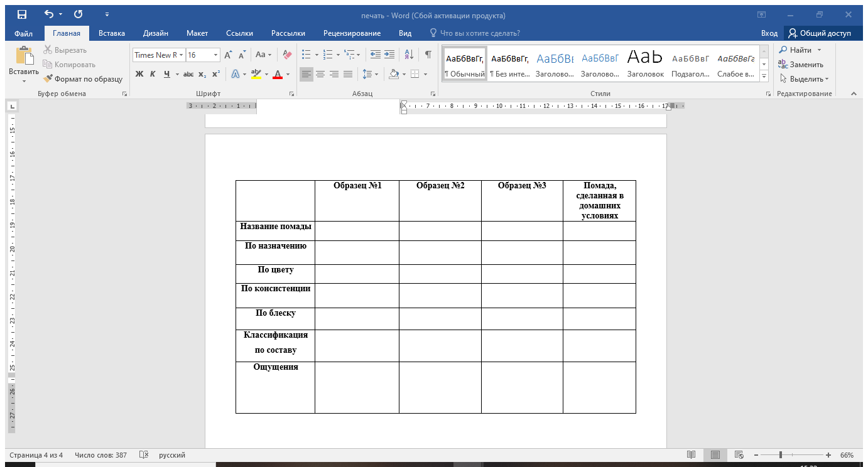Sort text with the A-Z icon

tap(408, 55)
